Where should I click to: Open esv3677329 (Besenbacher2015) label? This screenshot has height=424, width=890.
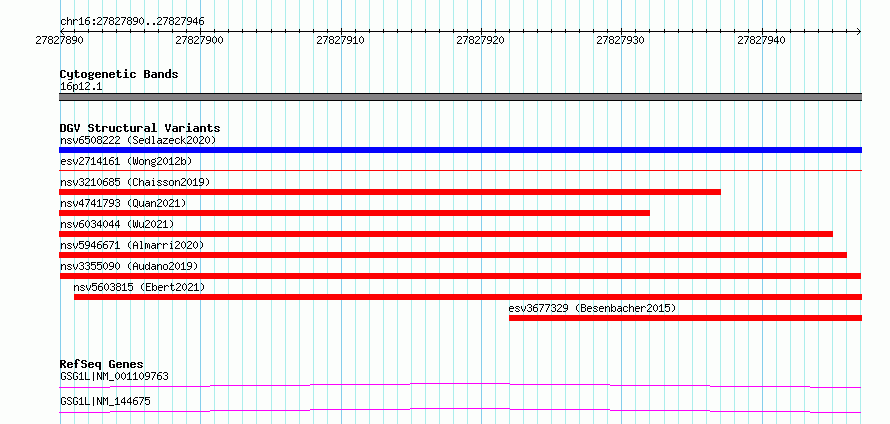point(593,308)
